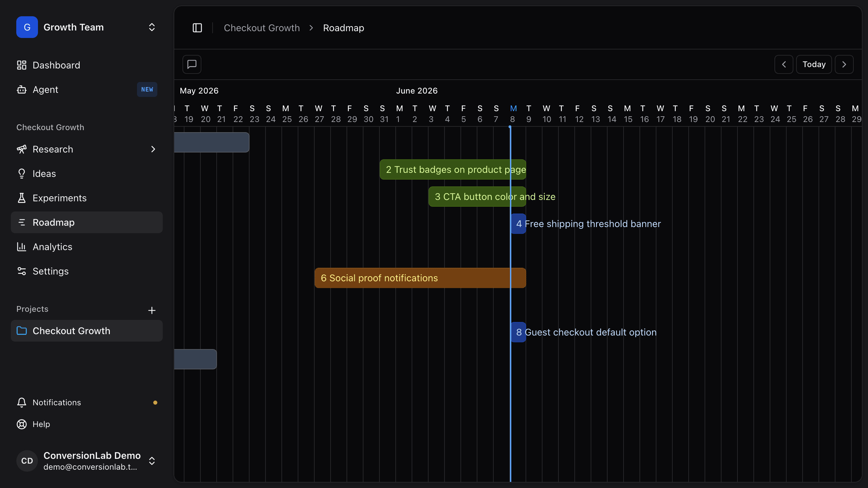Add a new project with plus icon

coord(152,310)
